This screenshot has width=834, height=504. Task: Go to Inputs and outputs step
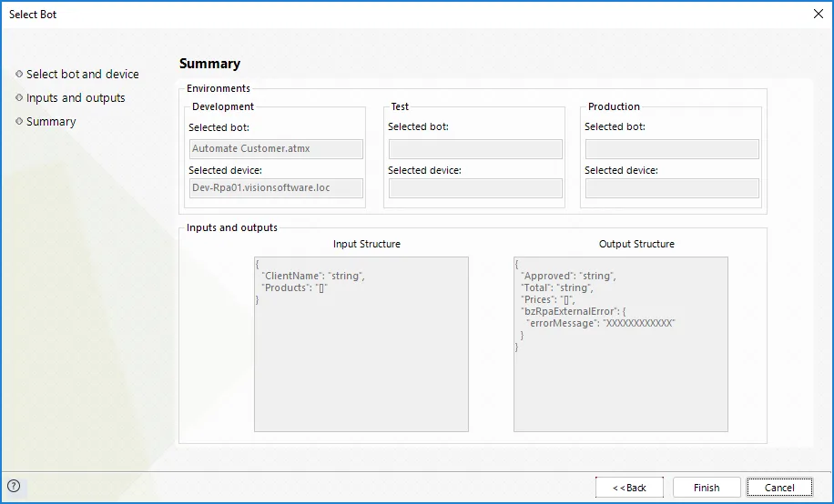coord(76,98)
